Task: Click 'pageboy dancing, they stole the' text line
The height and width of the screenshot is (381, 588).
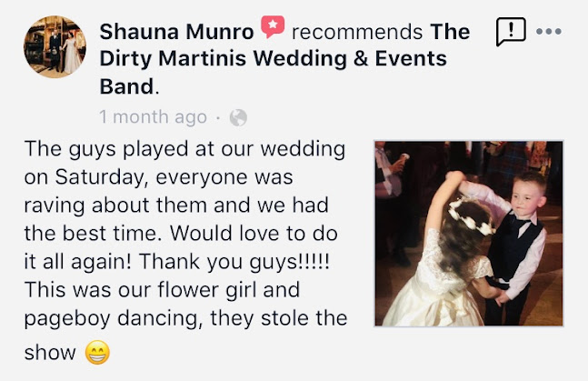Action: click(x=185, y=318)
